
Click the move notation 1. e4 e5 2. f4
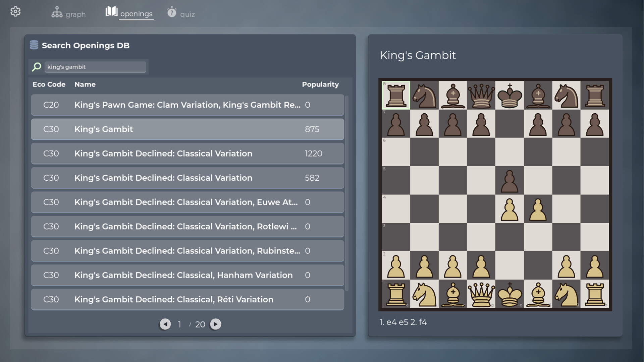click(x=402, y=322)
